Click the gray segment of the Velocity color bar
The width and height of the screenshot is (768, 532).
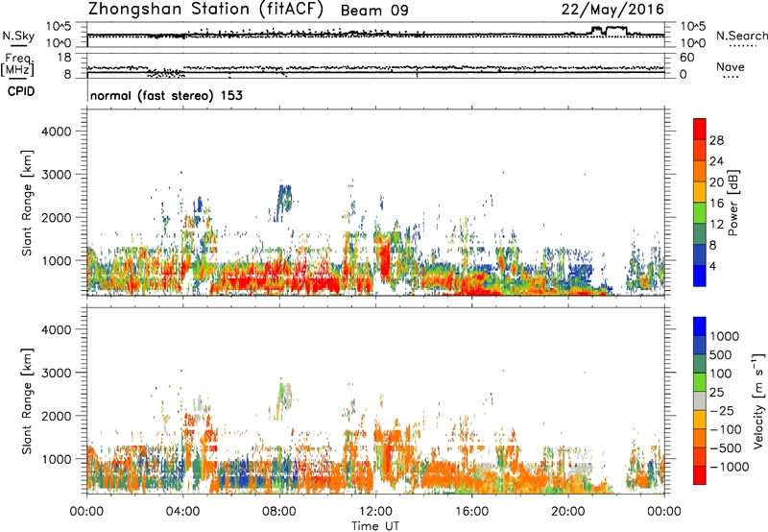pyautogui.click(x=700, y=401)
